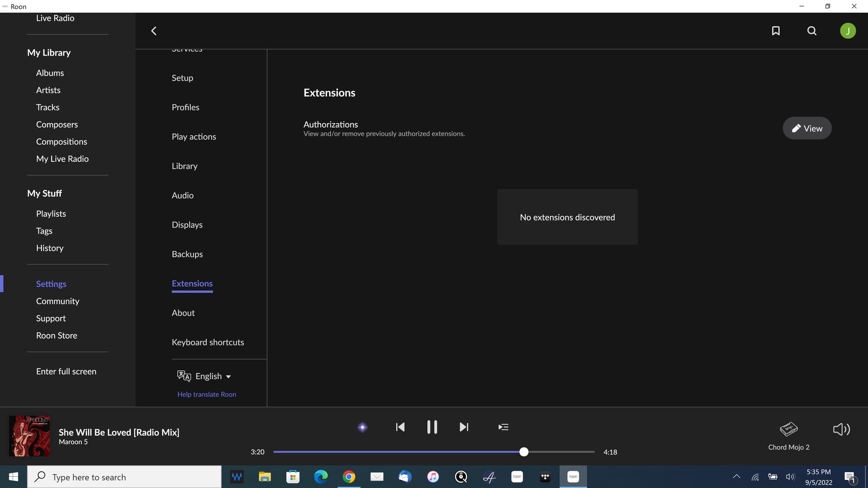Open Tags under My Stuff
868x488 pixels.
pyautogui.click(x=44, y=230)
